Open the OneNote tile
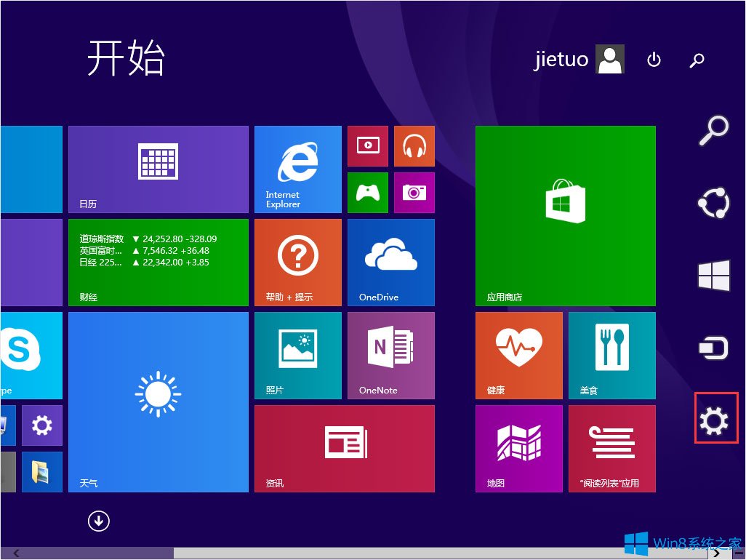The width and height of the screenshot is (746, 560). tap(391, 356)
